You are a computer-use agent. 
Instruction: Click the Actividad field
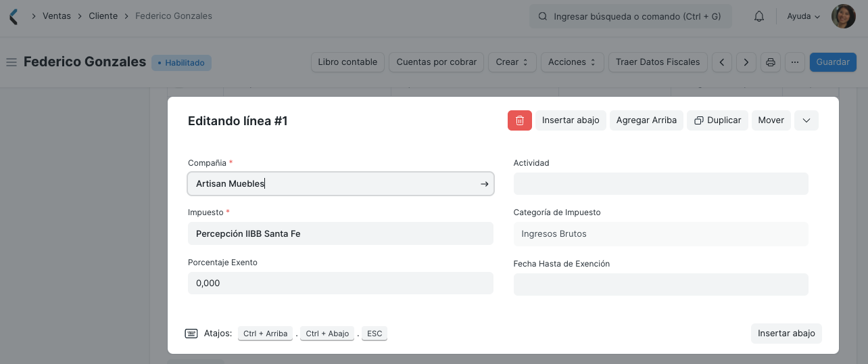tap(661, 184)
